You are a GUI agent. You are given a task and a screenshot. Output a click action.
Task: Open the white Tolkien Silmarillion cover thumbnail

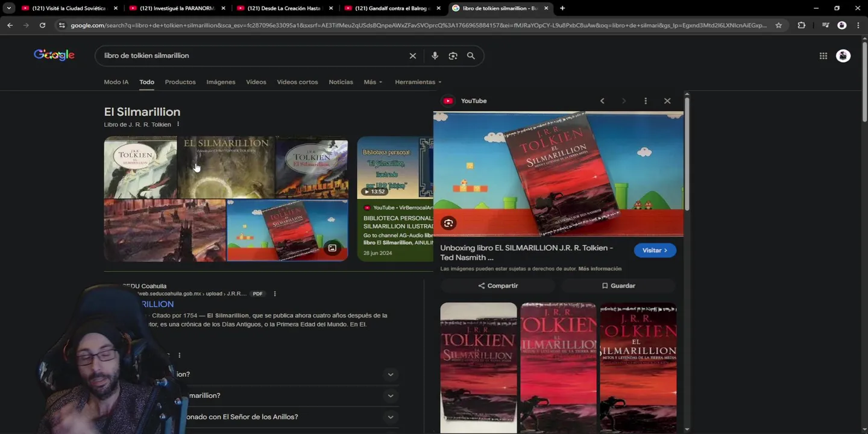140,167
